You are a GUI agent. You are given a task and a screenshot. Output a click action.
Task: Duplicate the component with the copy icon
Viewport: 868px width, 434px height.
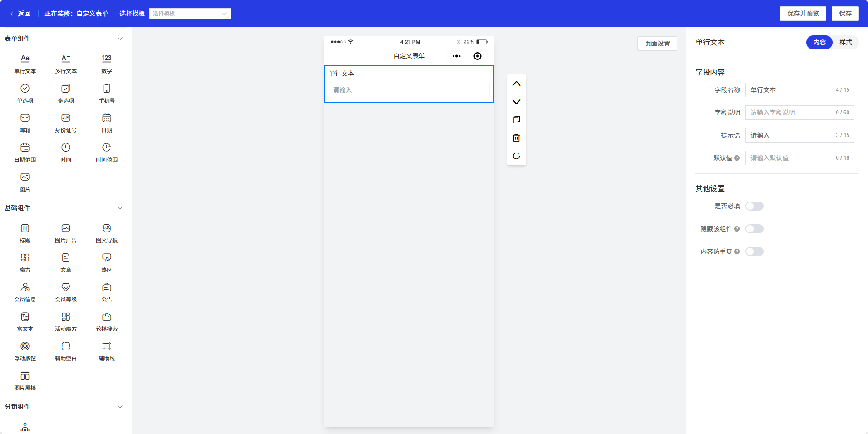tap(516, 120)
